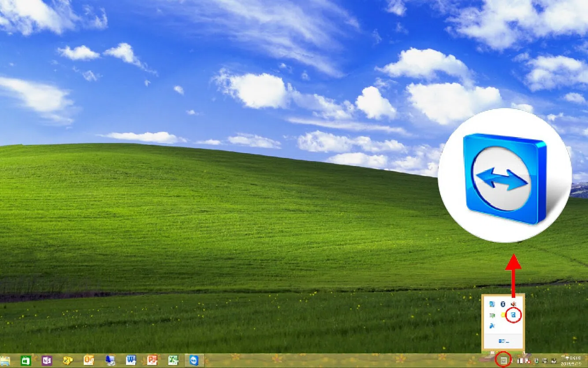
Task: Click the green sharing icon in tray popup
Action: pos(493,315)
